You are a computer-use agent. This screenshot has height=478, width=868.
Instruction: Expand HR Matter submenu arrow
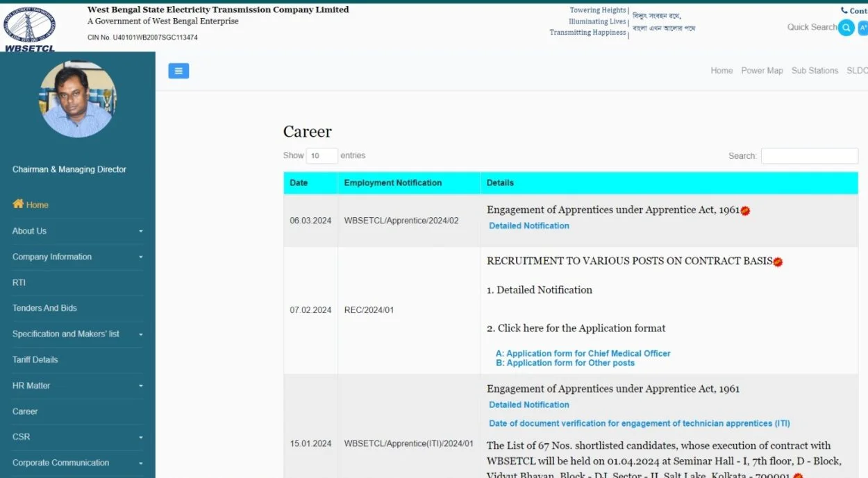point(141,386)
